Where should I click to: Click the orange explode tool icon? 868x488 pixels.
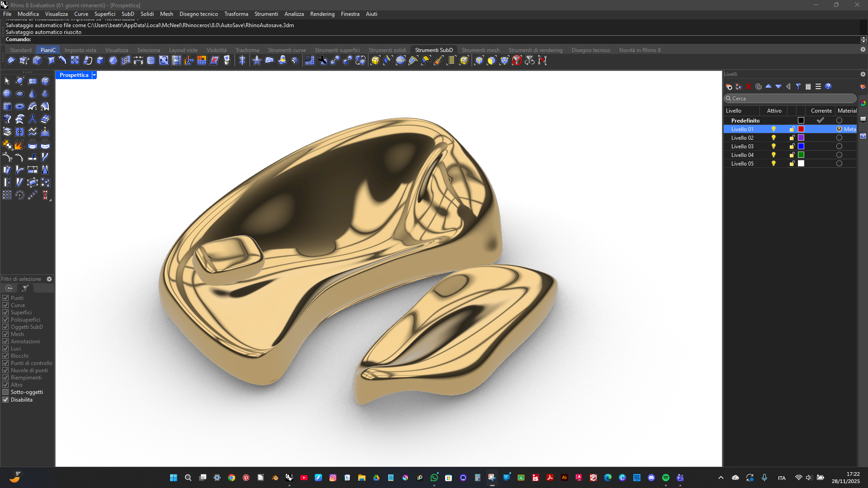(19, 145)
